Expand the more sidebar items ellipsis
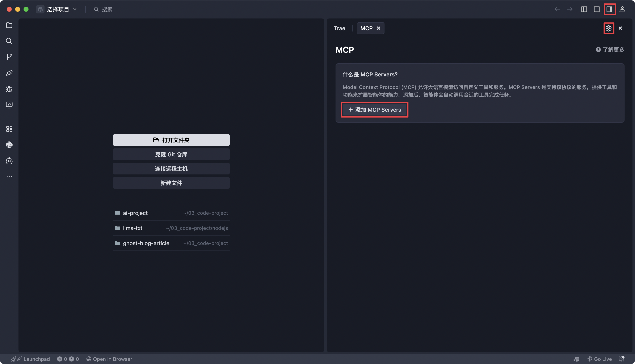 [9, 177]
